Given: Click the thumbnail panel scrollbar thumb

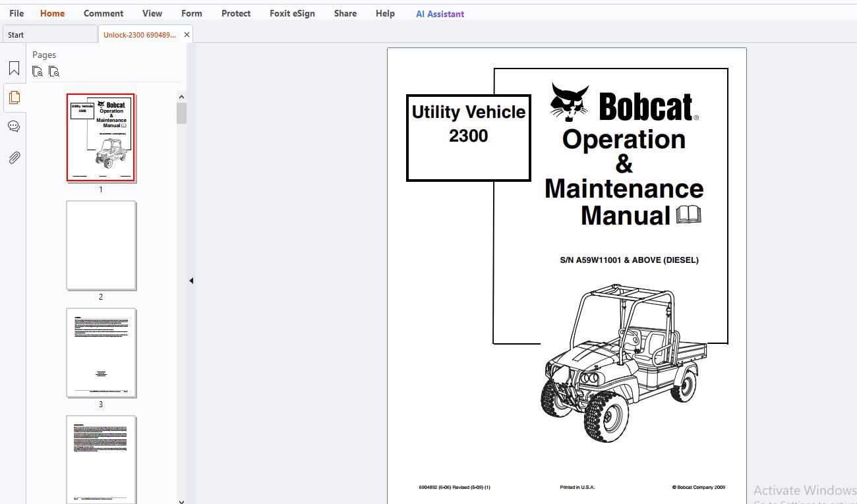Looking at the screenshot, I should 181,113.
